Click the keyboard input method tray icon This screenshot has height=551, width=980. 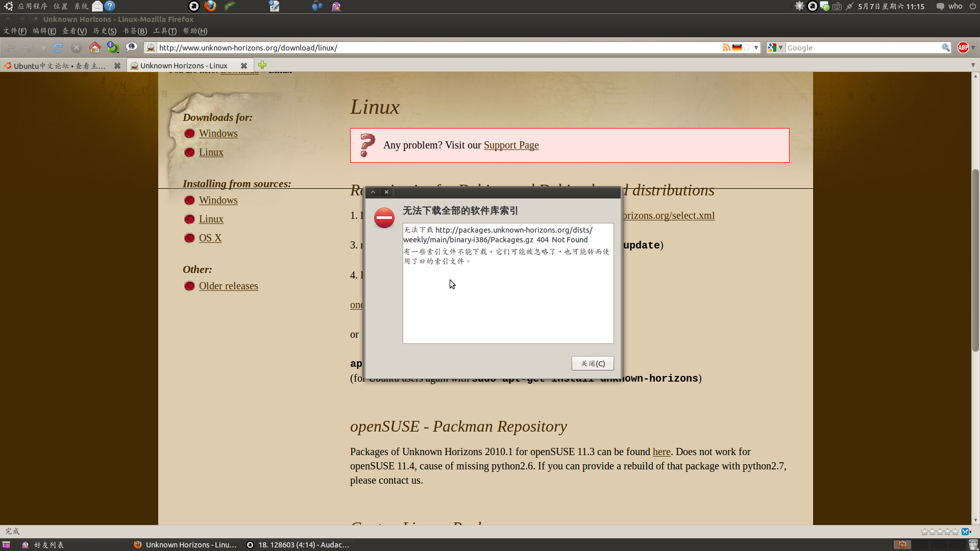pos(837,6)
